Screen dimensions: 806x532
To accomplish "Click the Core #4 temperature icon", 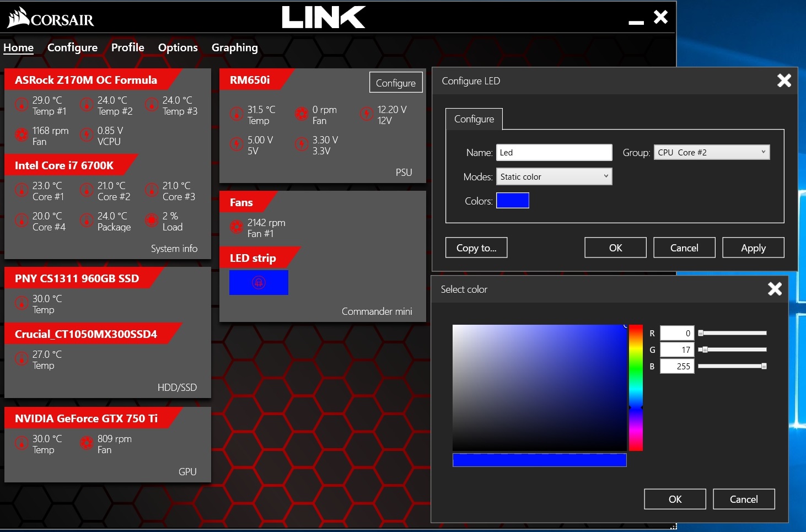I will (22, 220).
